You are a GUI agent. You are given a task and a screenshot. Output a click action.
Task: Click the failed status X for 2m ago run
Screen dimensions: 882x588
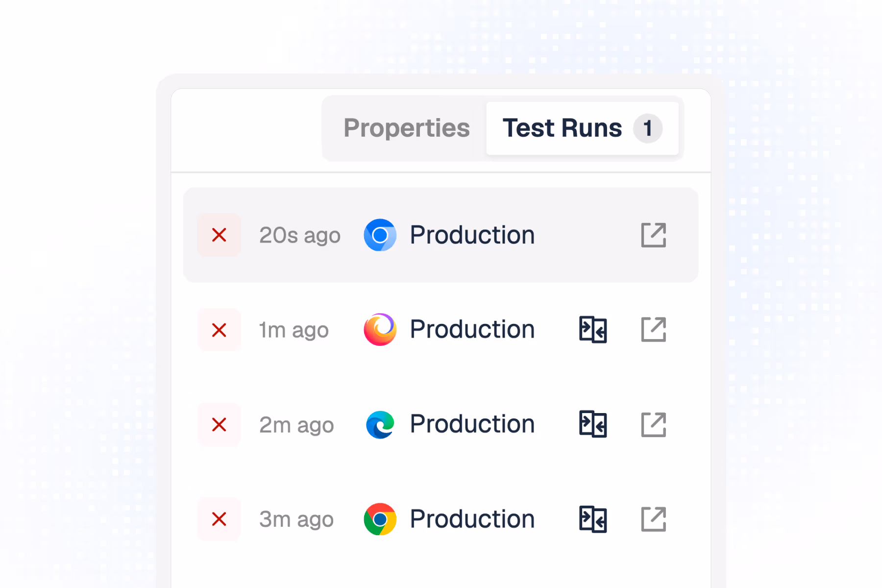[x=219, y=424]
